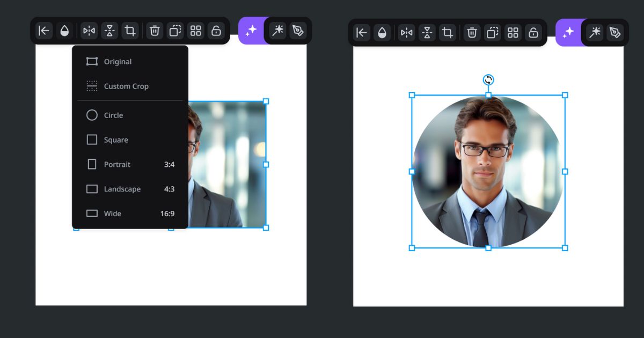Screen dimensions: 644x338
Task: Pick Circle crop shape
Action: 130,115
